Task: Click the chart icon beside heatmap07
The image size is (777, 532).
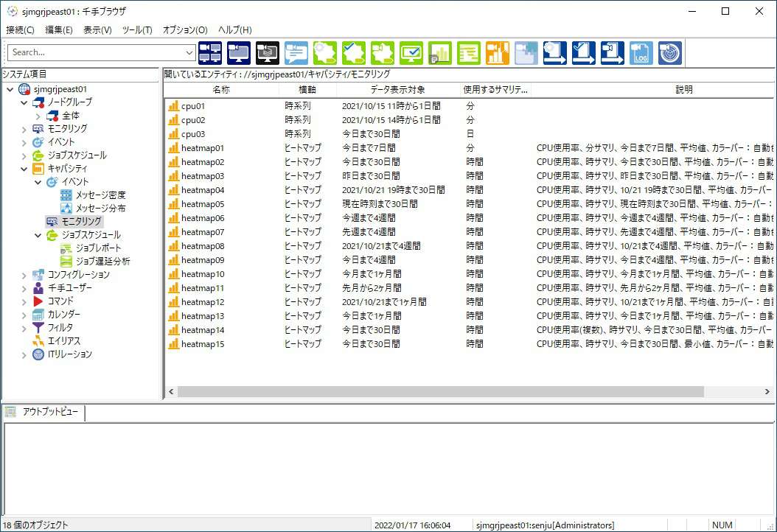Action: (173, 232)
